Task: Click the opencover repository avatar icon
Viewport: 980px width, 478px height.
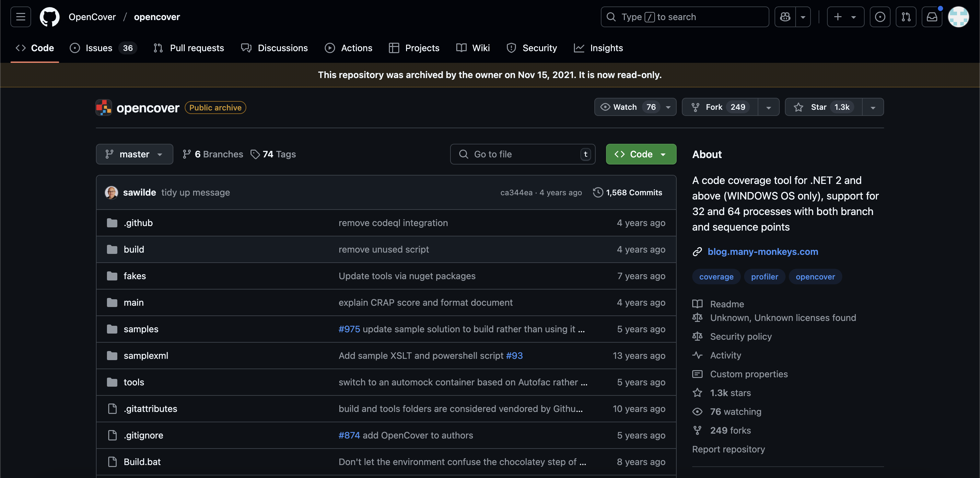Action: pyautogui.click(x=103, y=107)
